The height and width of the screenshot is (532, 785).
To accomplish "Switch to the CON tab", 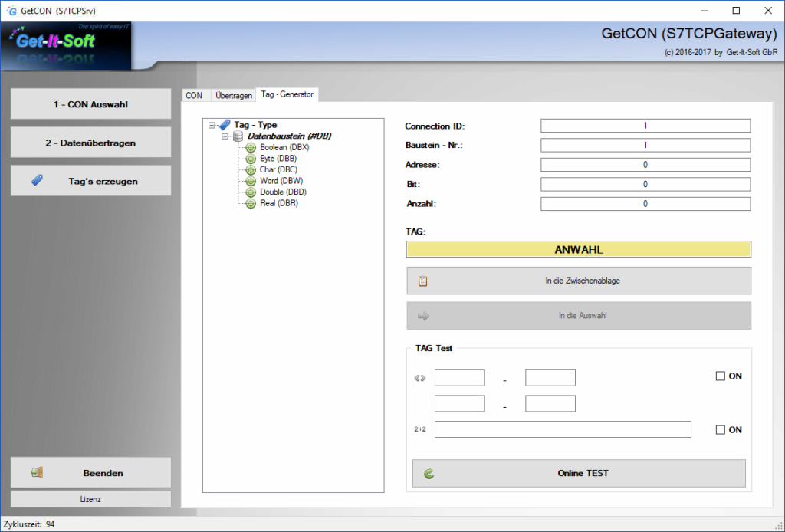I will click(194, 95).
